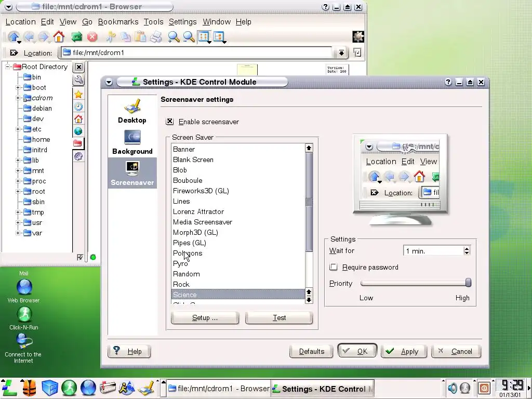Image resolution: width=532 pixels, height=399 pixels.
Task: Click the Home icon in browser toolbar
Action: (x=59, y=37)
